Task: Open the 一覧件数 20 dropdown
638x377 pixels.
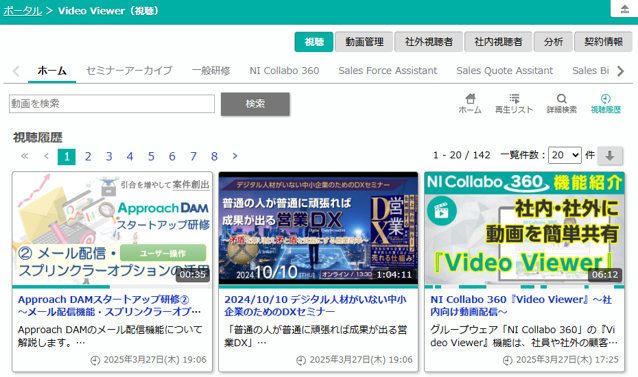Action: click(565, 155)
